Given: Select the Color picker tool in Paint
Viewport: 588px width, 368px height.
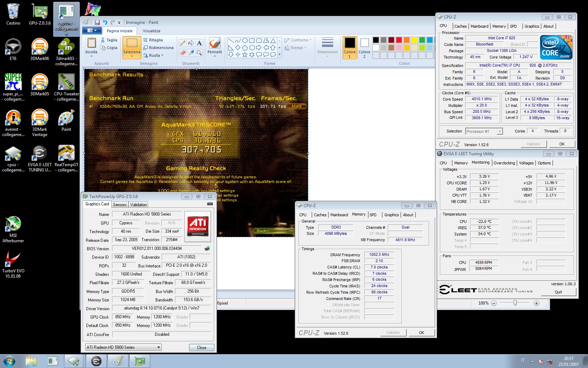Looking at the screenshot, I should 191,53.
